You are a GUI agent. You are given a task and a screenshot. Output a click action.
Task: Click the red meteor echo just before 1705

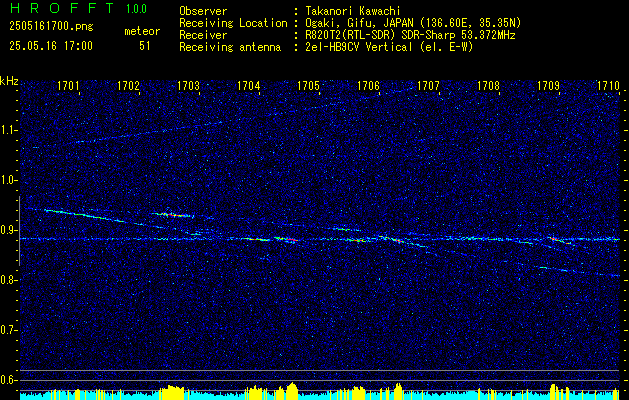pos(286,240)
